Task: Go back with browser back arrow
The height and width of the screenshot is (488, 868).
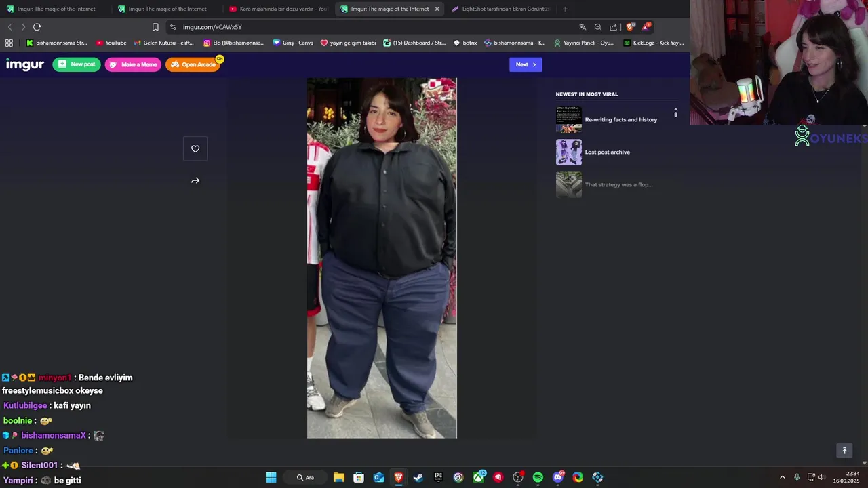Action: (x=9, y=27)
